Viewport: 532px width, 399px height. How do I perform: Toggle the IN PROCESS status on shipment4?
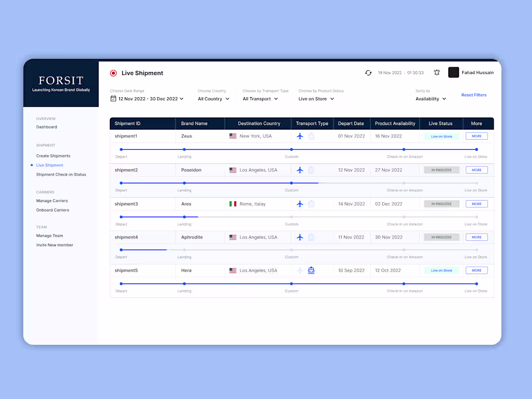tap(441, 237)
